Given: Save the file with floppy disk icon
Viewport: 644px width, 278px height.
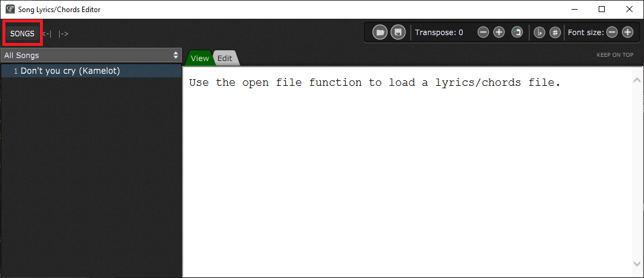Looking at the screenshot, I should (398, 32).
